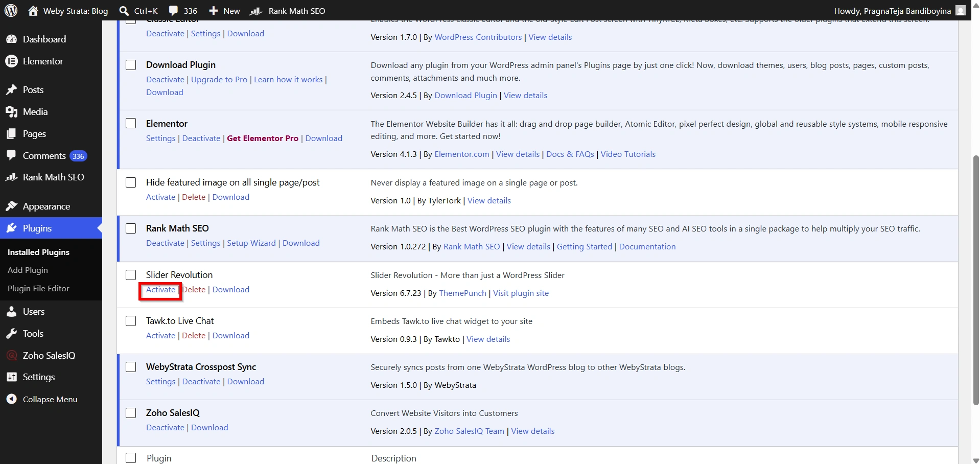Toggle the select-all checkbox in the footer row
The width and height of the screenshot is (980, 464).
point(131,458)
